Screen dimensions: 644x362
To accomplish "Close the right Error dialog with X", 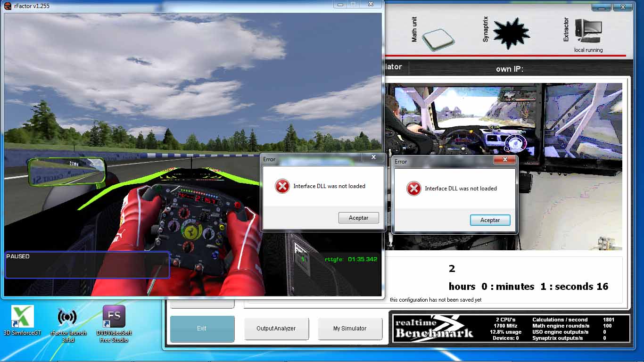I will point(505,160).
